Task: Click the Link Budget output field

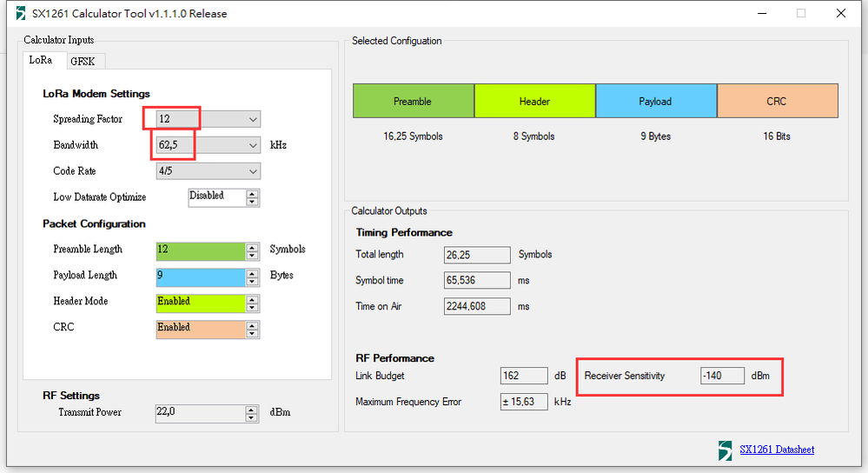Action: pyautogui.click(x=524, y=376)
